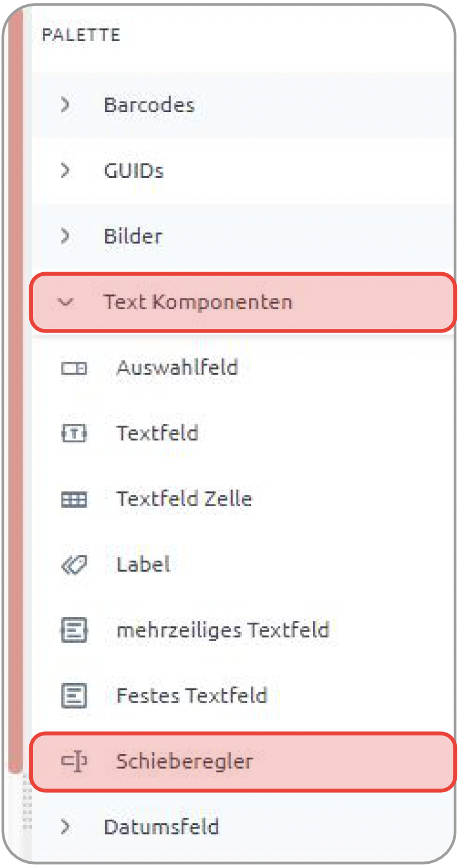Open the Barcodes category

[149, 105]
